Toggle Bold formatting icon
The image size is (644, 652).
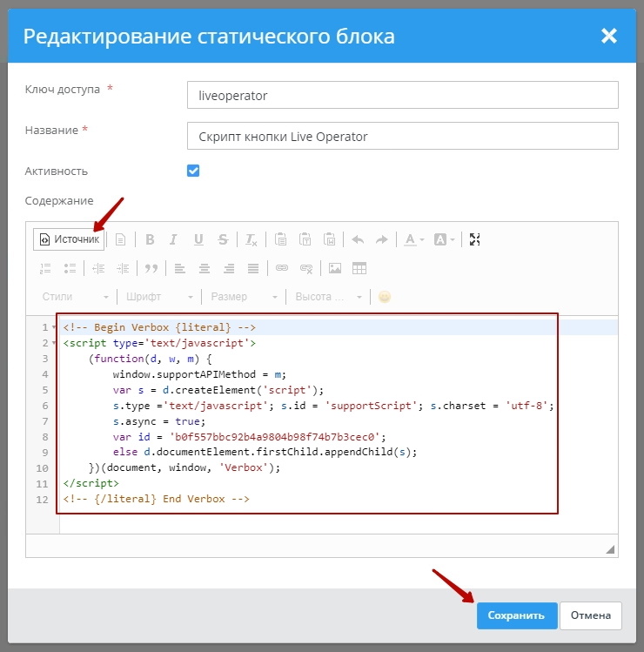point(150,239)
